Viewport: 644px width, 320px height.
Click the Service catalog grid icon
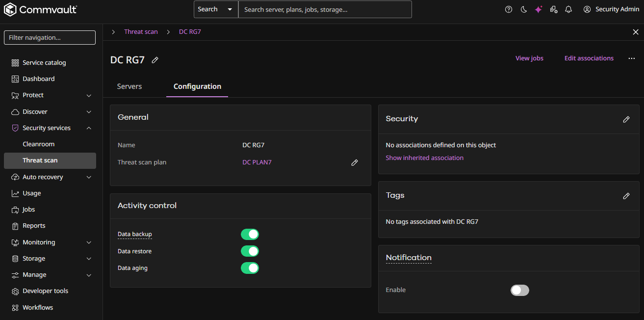[x=15, y=63]
